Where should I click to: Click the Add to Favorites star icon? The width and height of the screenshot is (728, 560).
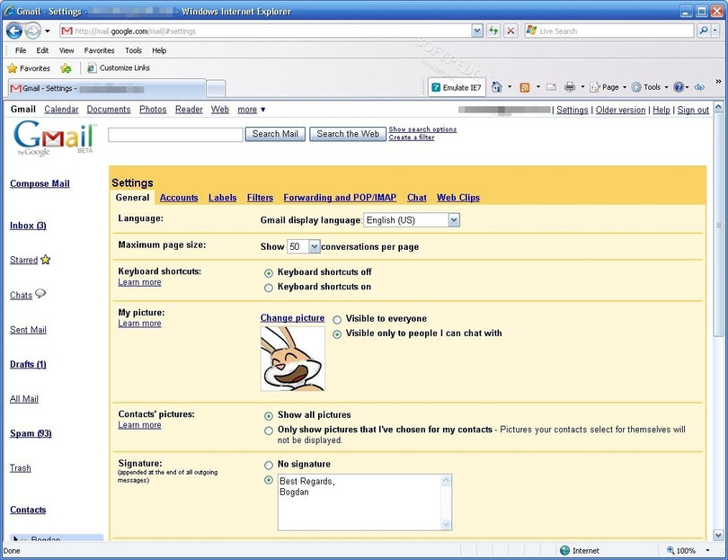pyautogui.click(x=66, y=68)
